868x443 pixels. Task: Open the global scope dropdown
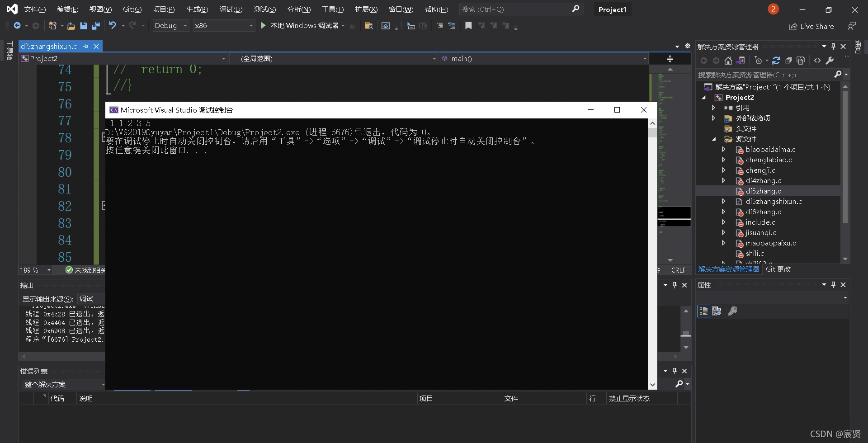tap(333, 59)
